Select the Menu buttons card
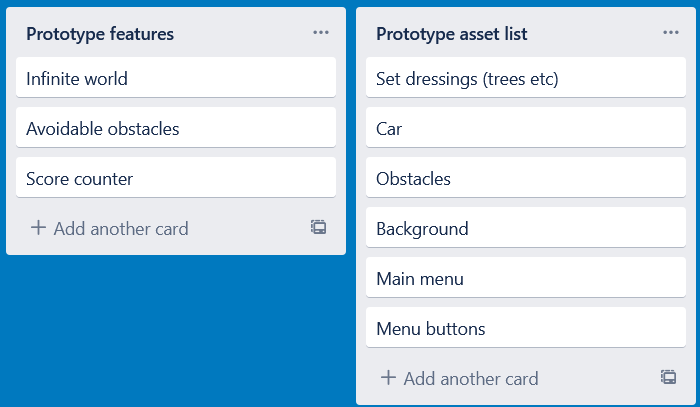Image resolution: width=700 pixels, height=407 pixels. point(526,328)
